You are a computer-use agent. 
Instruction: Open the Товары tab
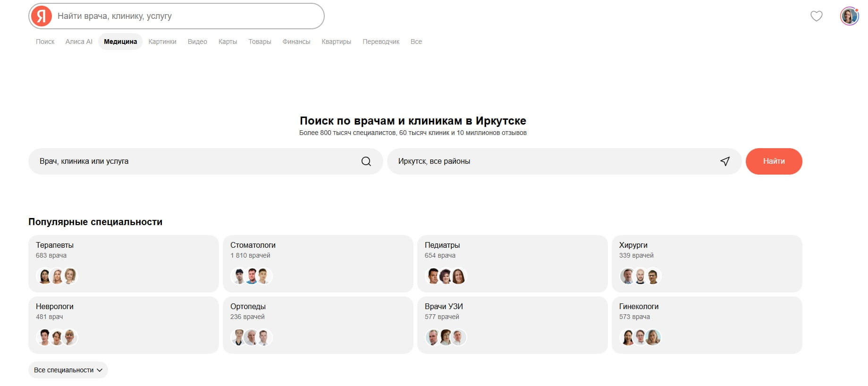(x=260, y=42)
